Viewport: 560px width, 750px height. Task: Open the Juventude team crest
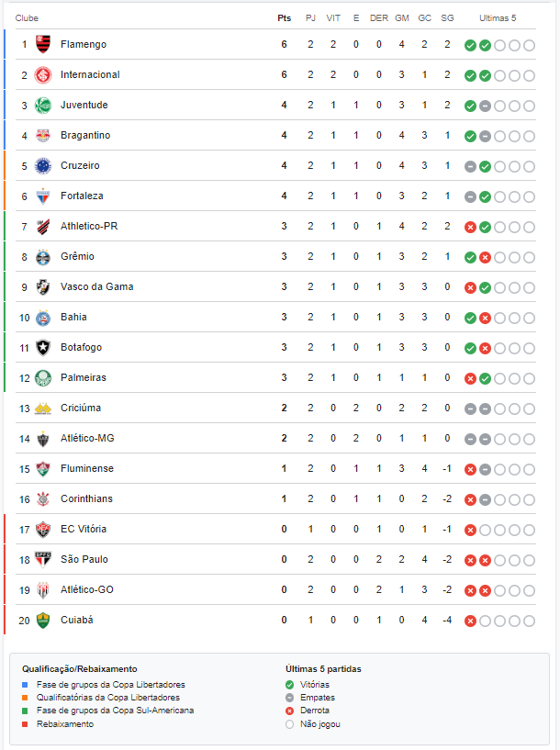pos(43,106)
